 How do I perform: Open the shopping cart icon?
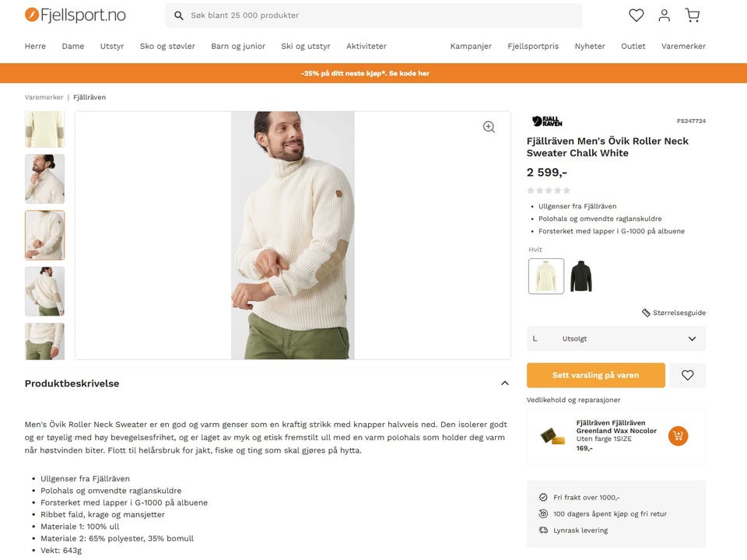692,16
